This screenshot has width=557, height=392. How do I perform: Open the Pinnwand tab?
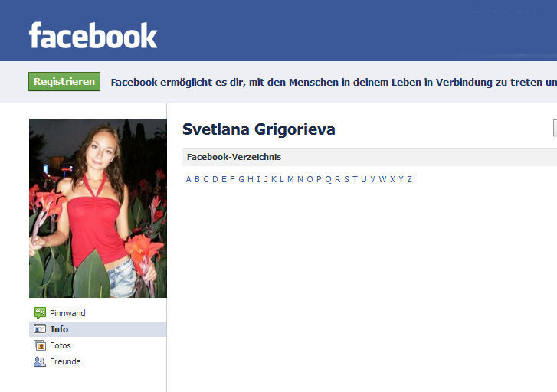click(x=67, y=313)
